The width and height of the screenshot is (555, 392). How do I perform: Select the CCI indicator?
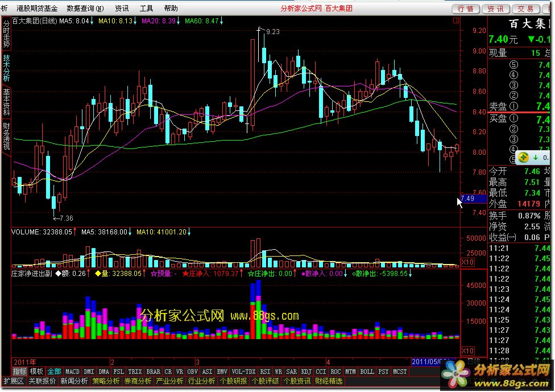coord(321,372)
